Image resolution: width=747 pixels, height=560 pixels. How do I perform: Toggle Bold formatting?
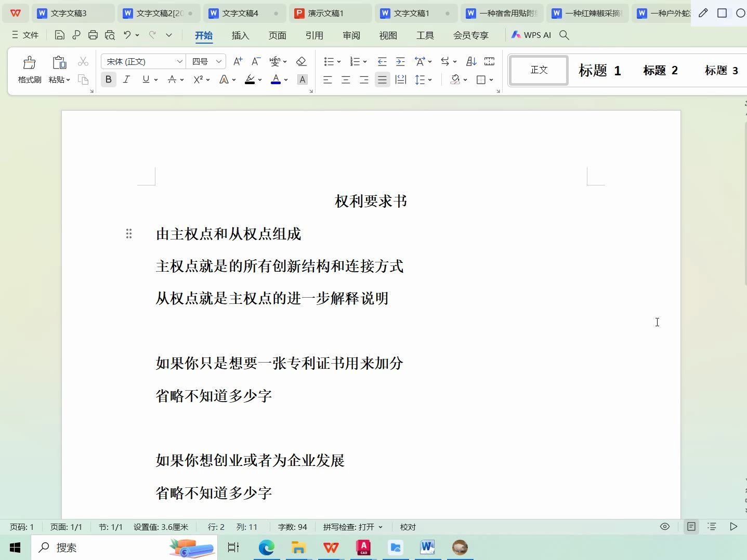[x=108, y=79]
